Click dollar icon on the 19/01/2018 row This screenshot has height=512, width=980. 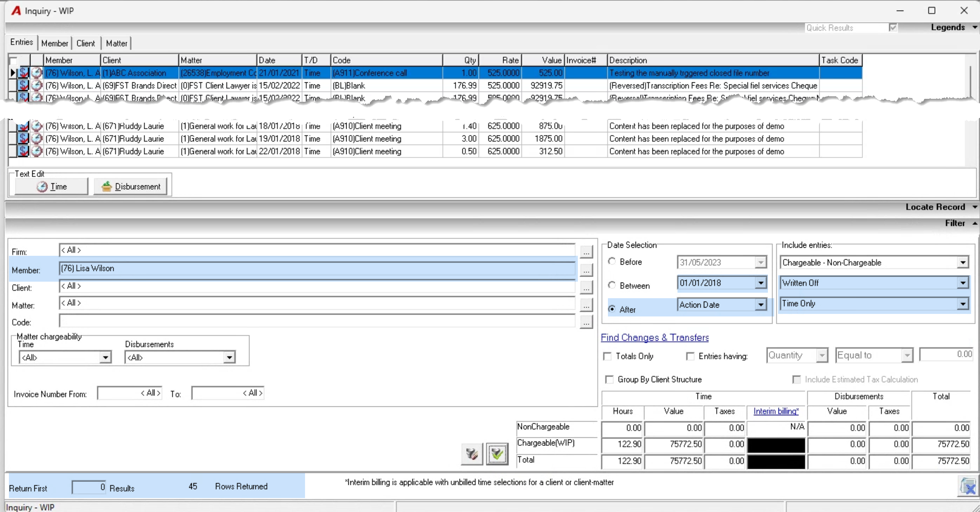coord(23,139)
